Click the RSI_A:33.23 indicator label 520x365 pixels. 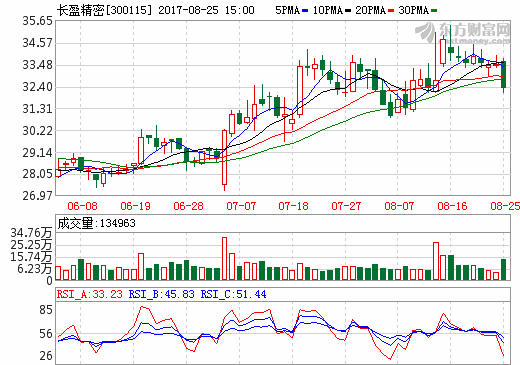(x=90, y=294)
